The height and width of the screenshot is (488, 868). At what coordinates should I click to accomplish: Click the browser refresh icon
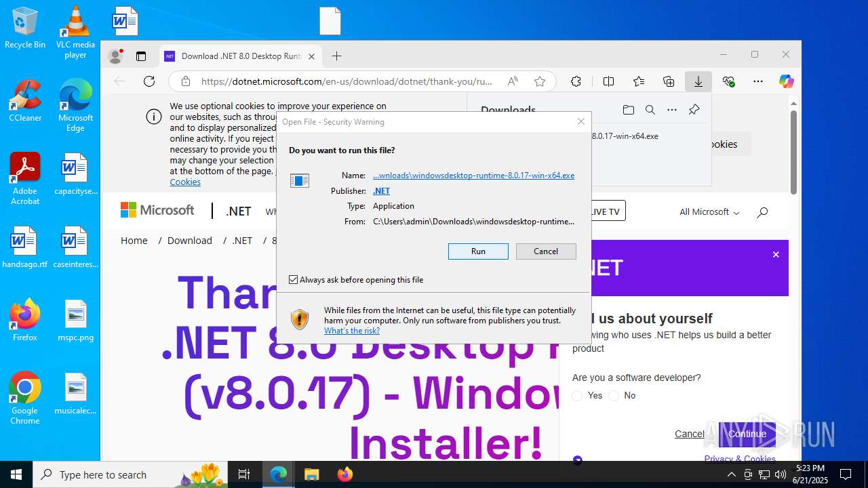click(x=149, y=81)
